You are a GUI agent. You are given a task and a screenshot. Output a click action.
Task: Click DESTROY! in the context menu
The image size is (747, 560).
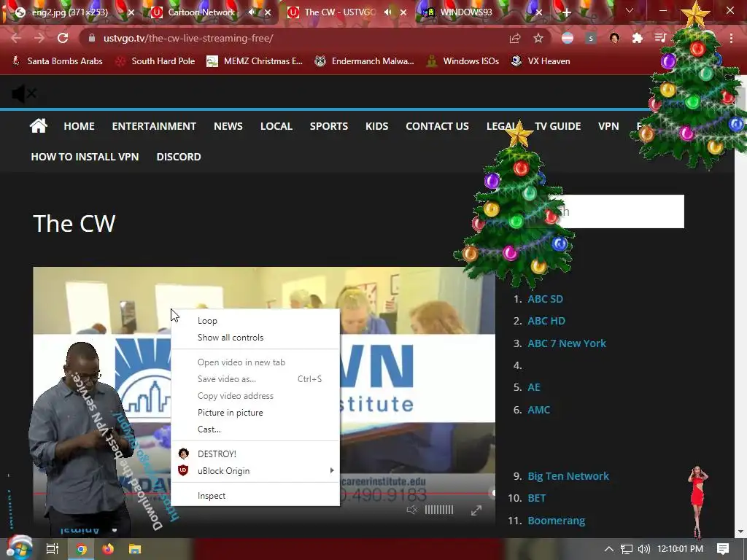pyautogui.click(x=255, y=454)
